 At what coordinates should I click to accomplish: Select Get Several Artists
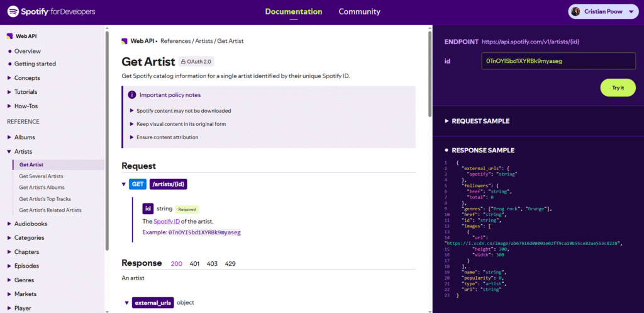(41, 176)
